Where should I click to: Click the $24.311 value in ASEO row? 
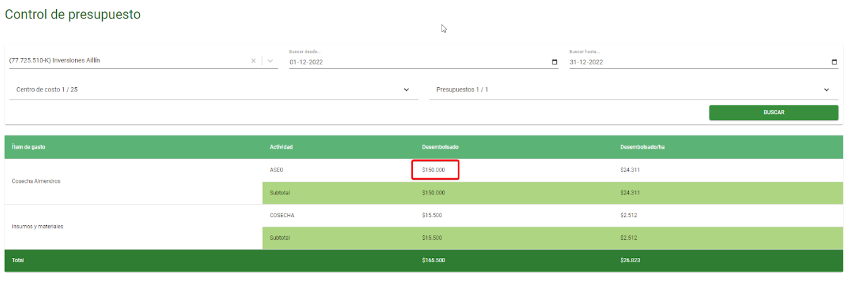pos(630,170)
